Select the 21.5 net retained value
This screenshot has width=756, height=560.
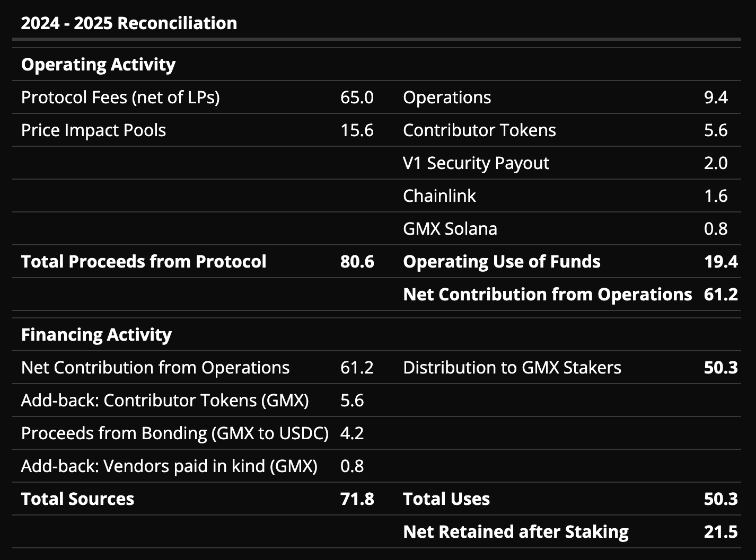point(720,532)
